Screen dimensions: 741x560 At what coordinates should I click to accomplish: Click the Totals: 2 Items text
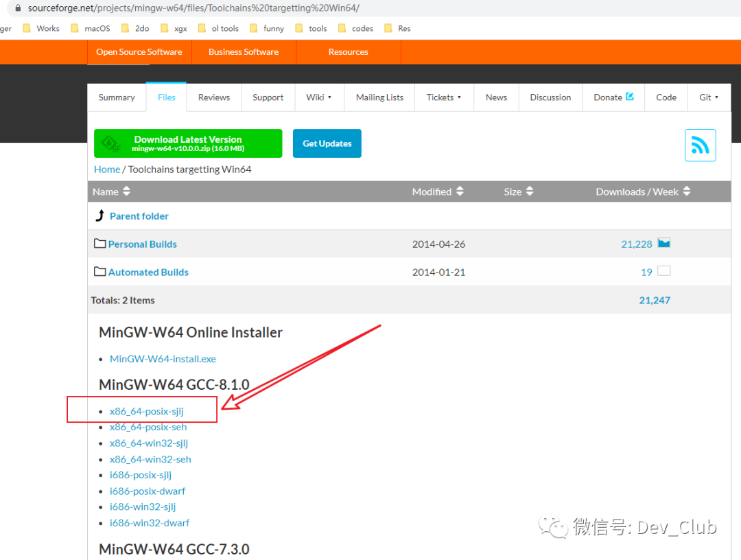pos(123,300)
